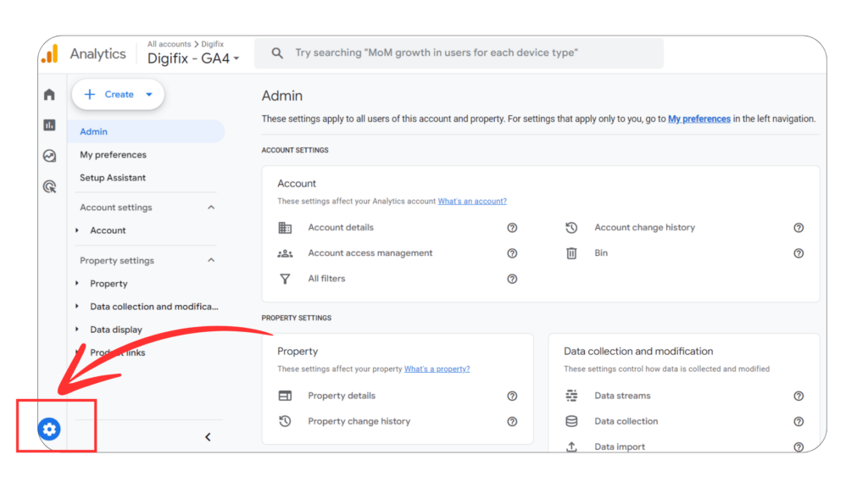The image size is (868, 488).
Task: Open the Create dropdown arrow
Action: point(149,95)
